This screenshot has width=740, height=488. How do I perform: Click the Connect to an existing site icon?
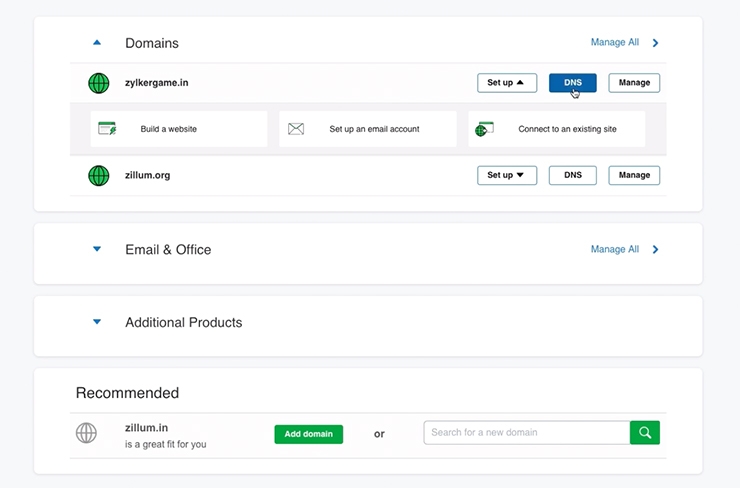pos(485,129)
